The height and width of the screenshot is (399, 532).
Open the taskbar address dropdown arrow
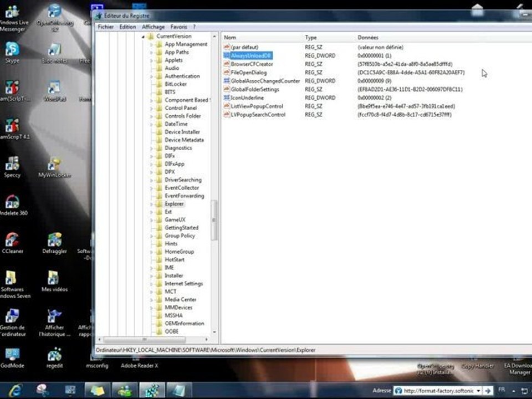click(x=478, y=391)
